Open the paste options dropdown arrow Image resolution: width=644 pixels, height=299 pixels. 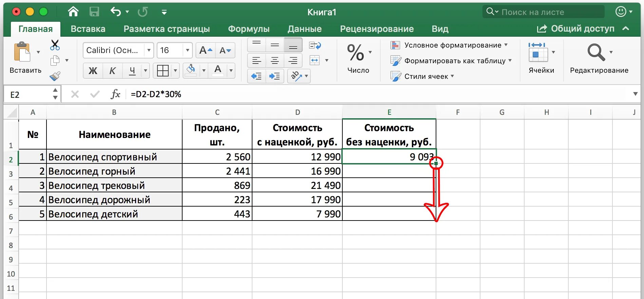coord(38,52)
